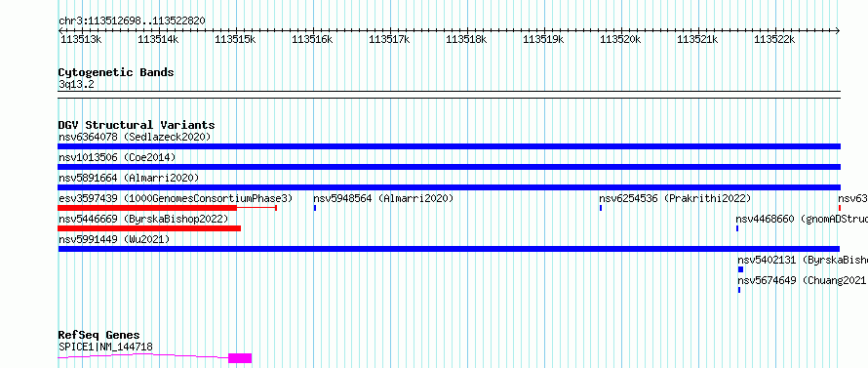Click the nsv4468660 small blue marker

(737, 228)
